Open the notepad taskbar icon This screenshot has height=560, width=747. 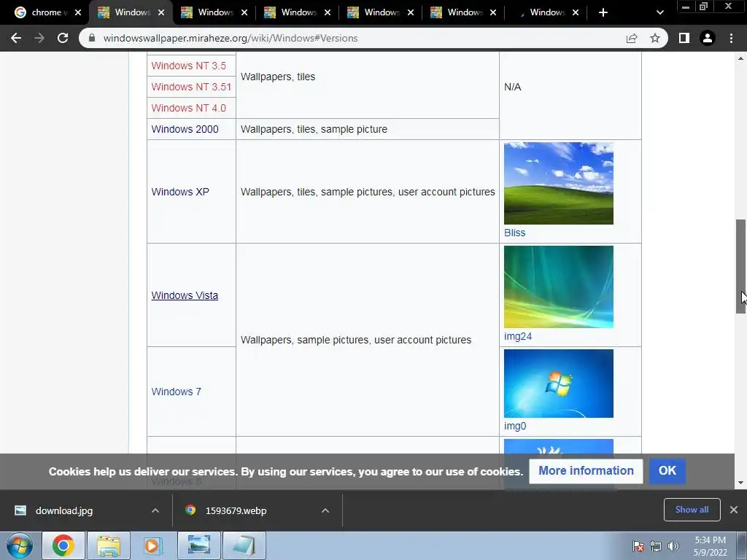click(244, 545)
